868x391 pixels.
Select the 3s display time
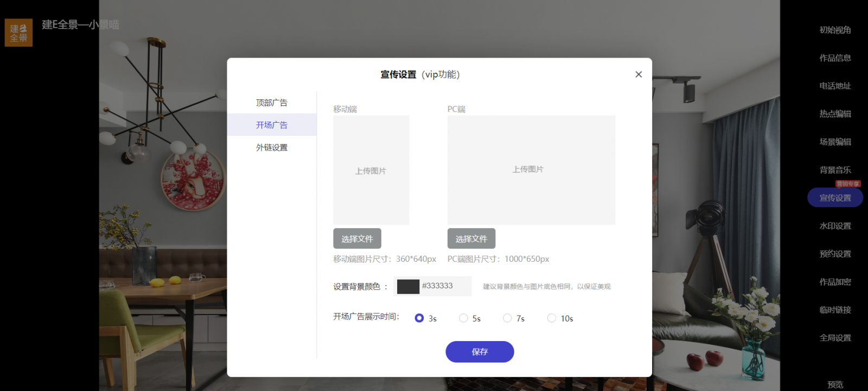[419, 318]
